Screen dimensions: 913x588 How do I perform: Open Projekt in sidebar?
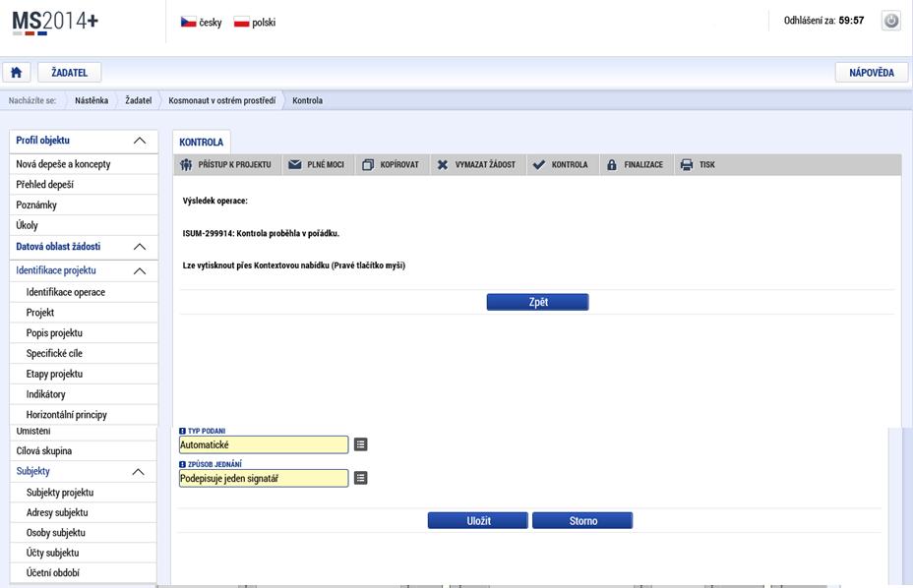coord(84,313)
